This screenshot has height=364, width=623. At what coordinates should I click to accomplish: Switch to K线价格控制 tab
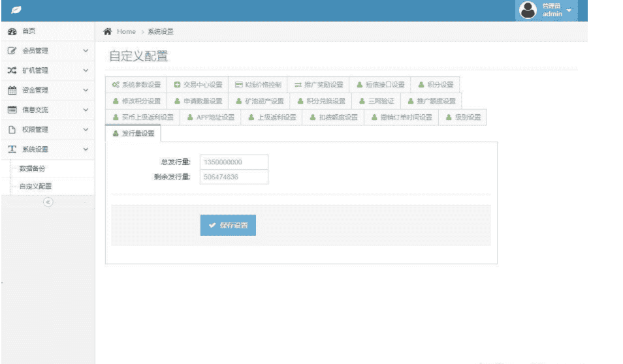coord(258,85)
